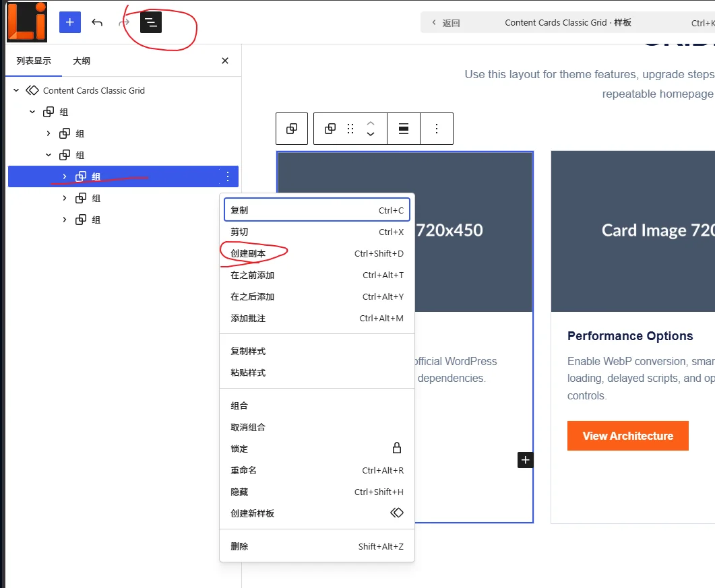Expand the second nested 组 under highlighted
The width and height of the screenshot is (715, 588).
click(64, 198)
